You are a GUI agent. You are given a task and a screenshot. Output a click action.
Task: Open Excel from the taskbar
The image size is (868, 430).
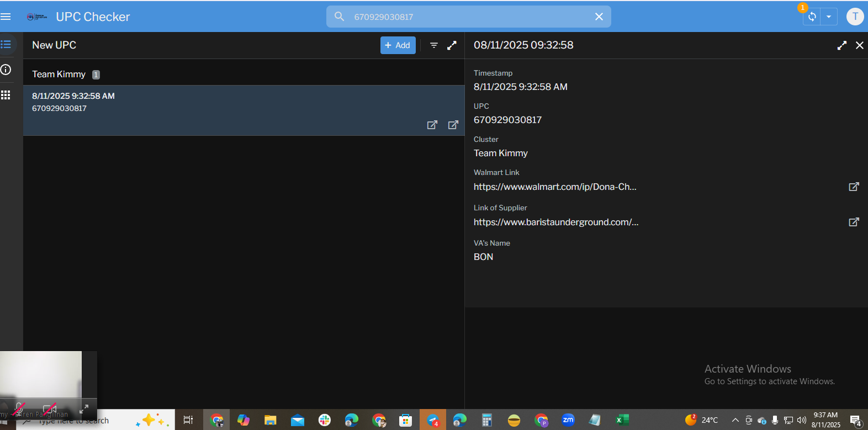click(x=622, y=420)
